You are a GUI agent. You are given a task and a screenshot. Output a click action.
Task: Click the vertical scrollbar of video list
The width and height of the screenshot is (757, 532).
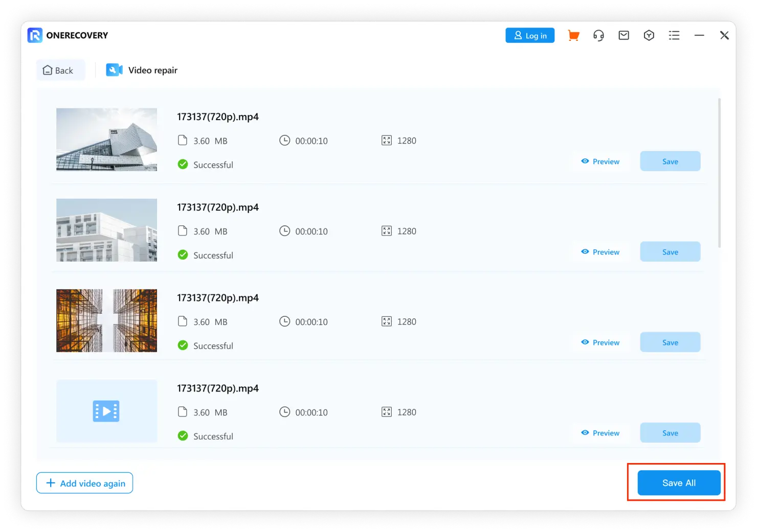click(x=719, y=174)
